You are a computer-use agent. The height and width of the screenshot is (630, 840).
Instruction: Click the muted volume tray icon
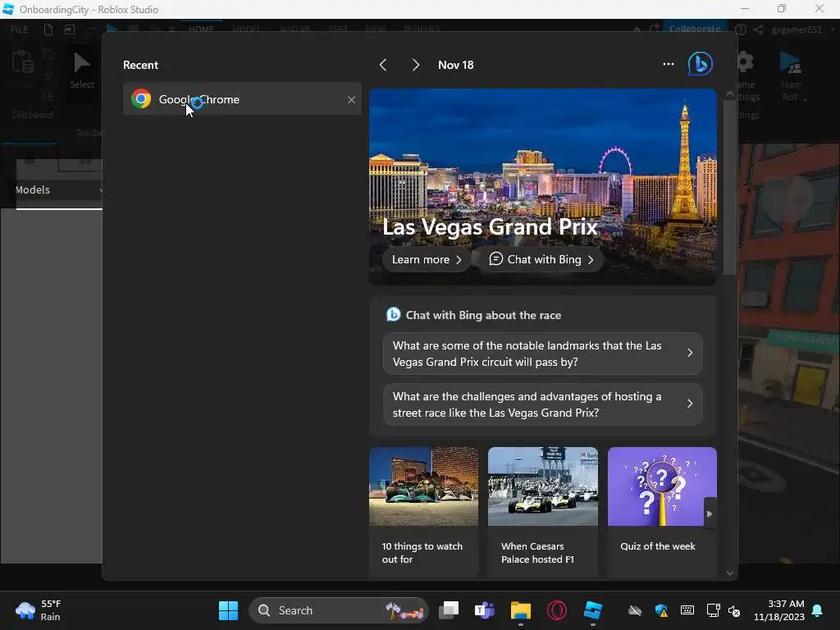734,610
